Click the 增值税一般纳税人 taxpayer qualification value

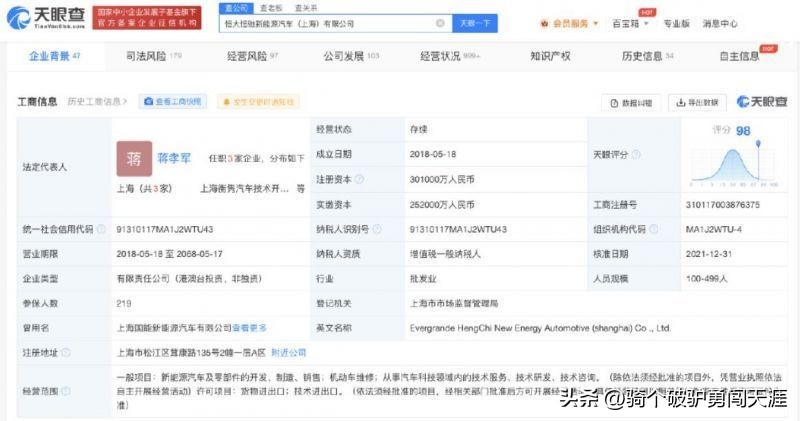445,254
